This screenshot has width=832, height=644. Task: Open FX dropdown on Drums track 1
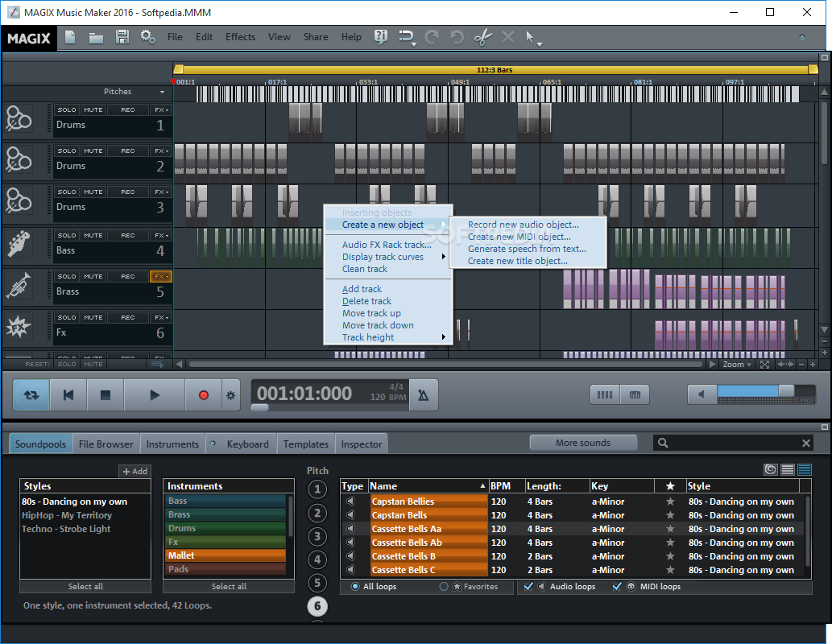click(161, 109)
